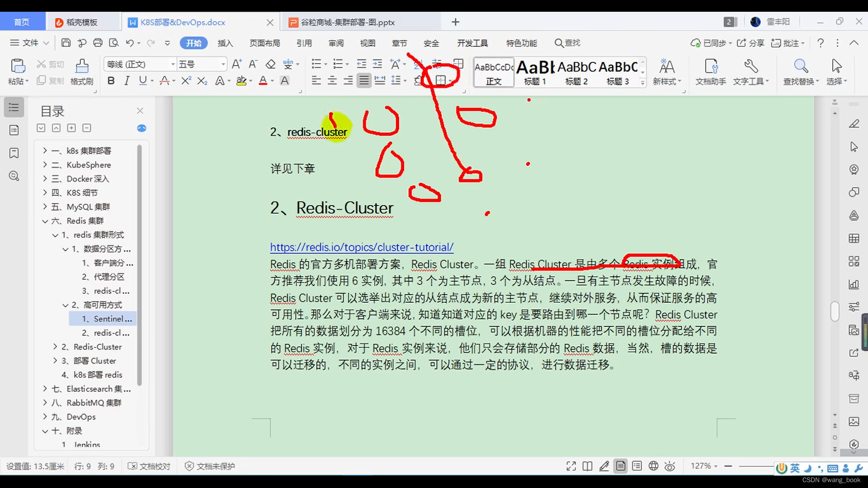Select the 正文 style

click(494, 72)
